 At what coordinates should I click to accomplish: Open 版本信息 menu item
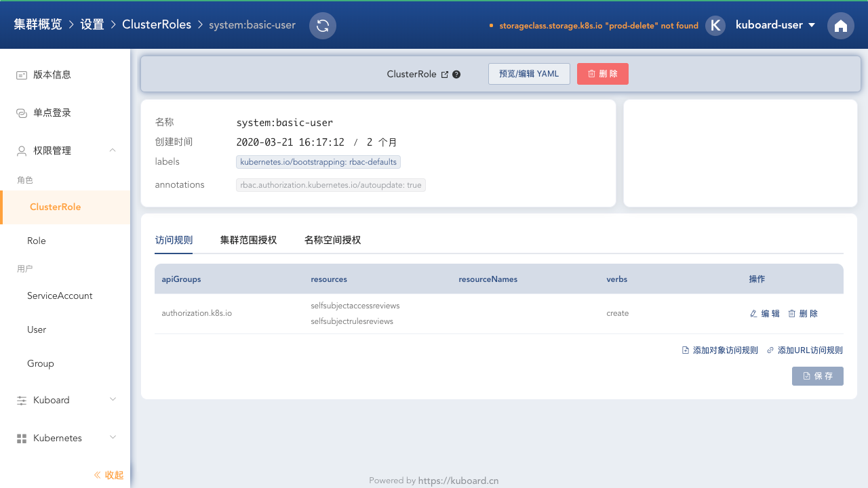point(65,75)
